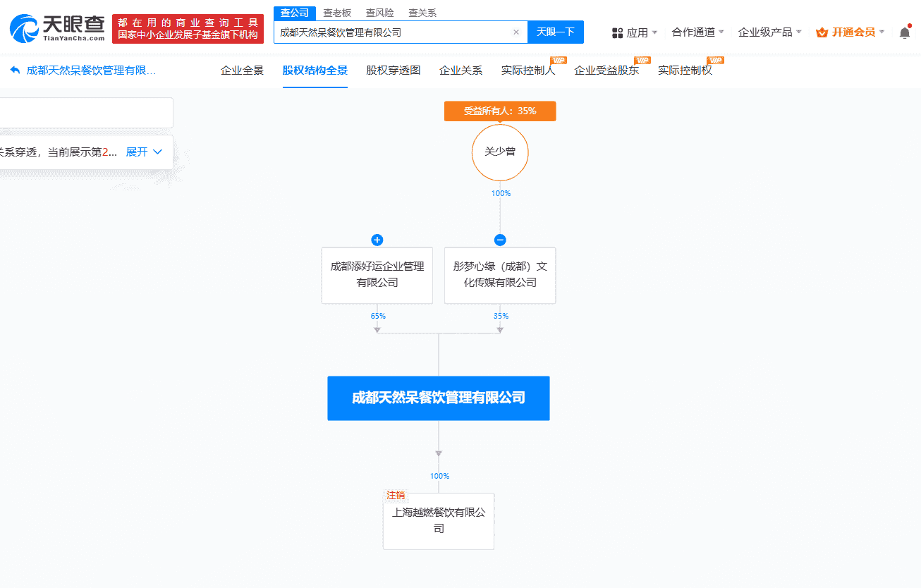The image size is (921, 588).
Task: Click the 应用 grid icon
Action: pyautogui.click(x=617, y=32)
